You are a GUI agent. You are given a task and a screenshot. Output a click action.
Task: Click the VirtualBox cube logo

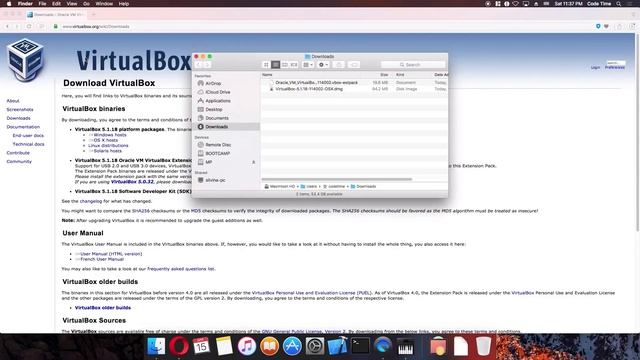coord(25,60)
